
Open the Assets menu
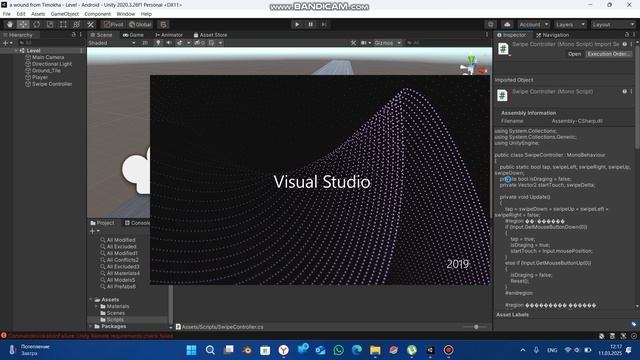click(x=38, y=14)
